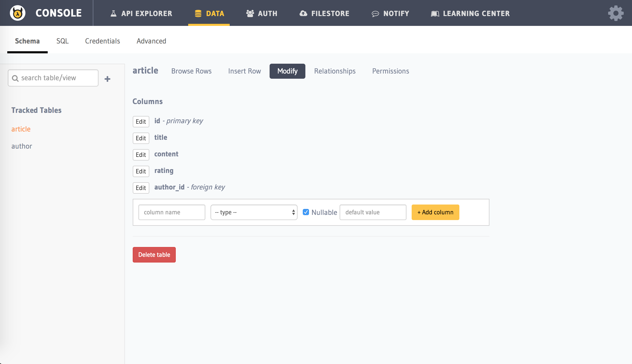This screenshot has height=364, width=632.
Task: Click the default value input field
Action: pos(373,212)
